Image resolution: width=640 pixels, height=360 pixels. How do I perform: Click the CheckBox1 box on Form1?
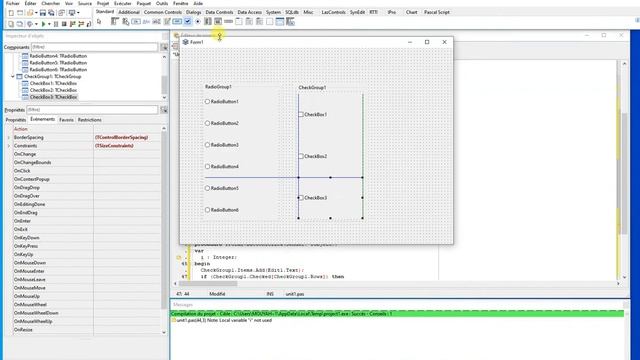click(x=301, y=115)
